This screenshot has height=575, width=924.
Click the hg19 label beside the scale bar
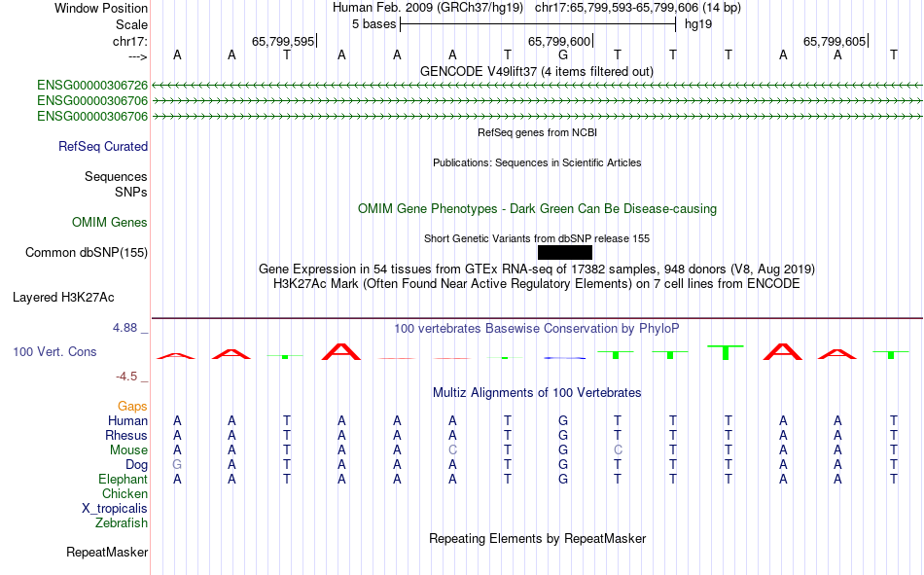[698, 24]
